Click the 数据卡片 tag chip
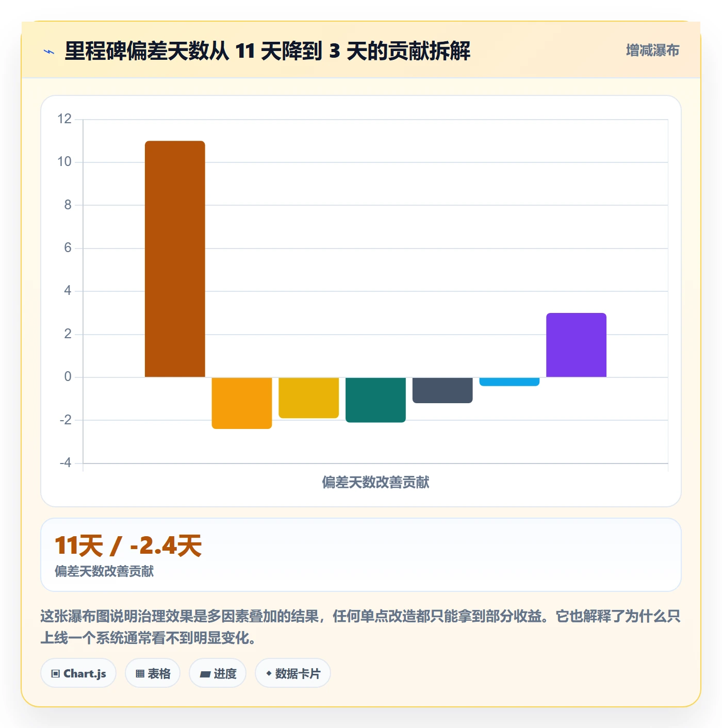The width and height of the screenshot is (722, 728). pyautogui.click(x=292, y=673)
